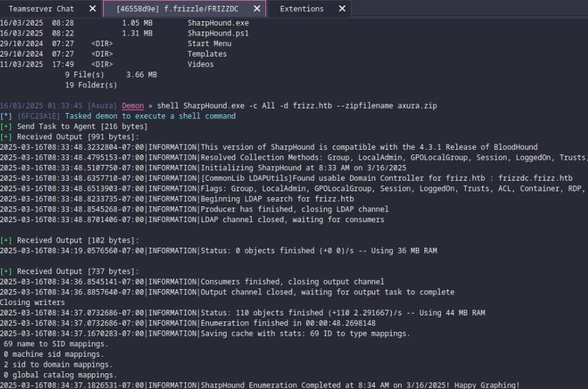Click the Saving cache with stats line
The height and width of the screenshot is (389, 588).
[205, 334]
